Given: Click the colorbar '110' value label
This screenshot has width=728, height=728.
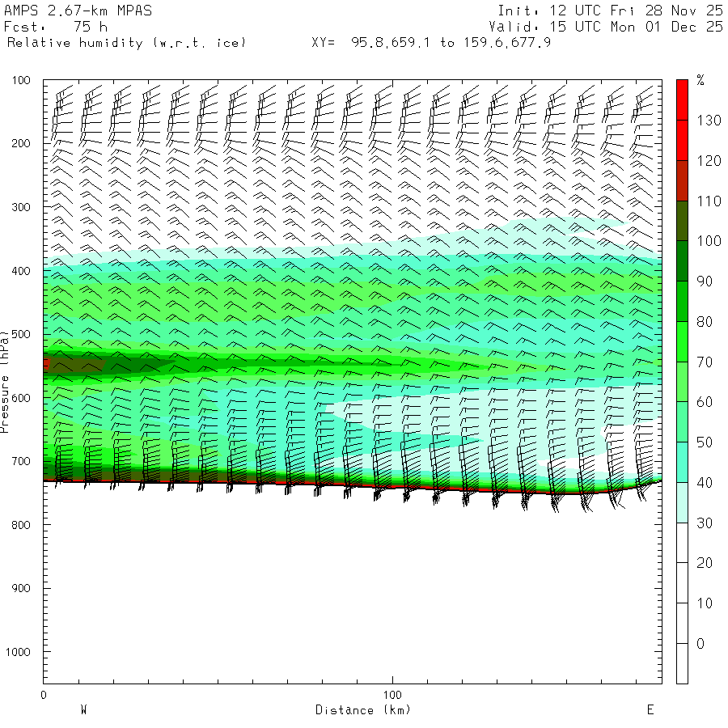Looking at the screenshot, I should pyautogui.click(x=709, y=201).
